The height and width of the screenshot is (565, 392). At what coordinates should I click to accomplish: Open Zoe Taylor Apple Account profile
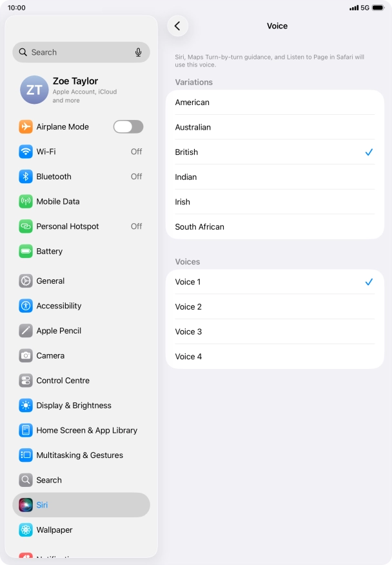[81, 90]
